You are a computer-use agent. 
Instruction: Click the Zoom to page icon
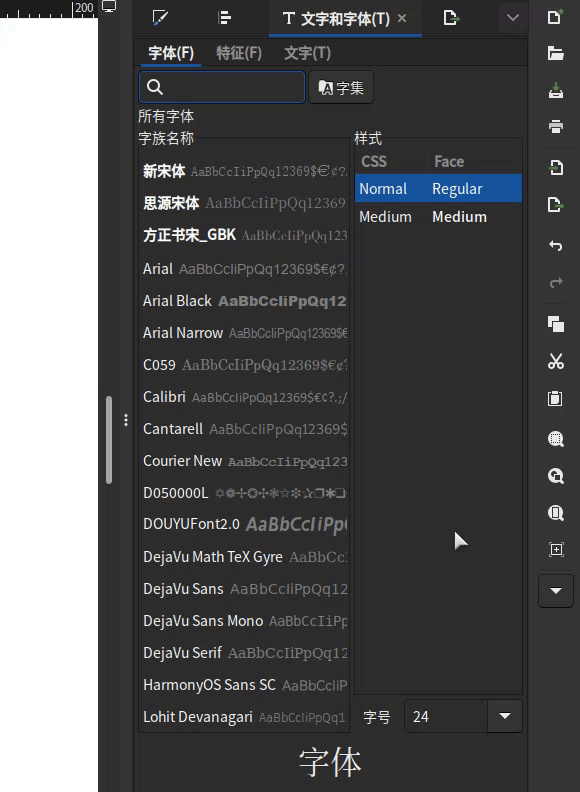pos(556,513)
